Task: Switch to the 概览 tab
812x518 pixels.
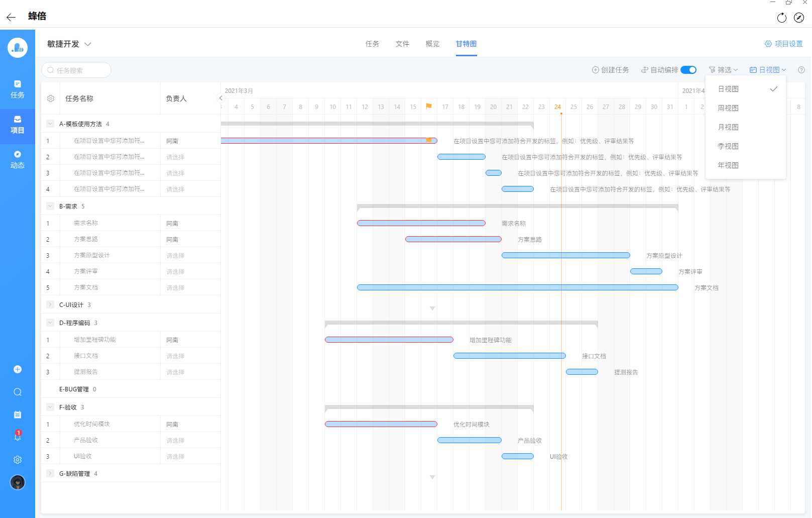Action: click(x=432, y=44)
